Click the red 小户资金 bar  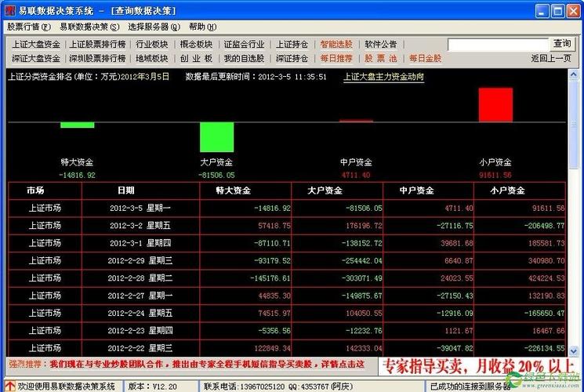click(x=495, y=105)
